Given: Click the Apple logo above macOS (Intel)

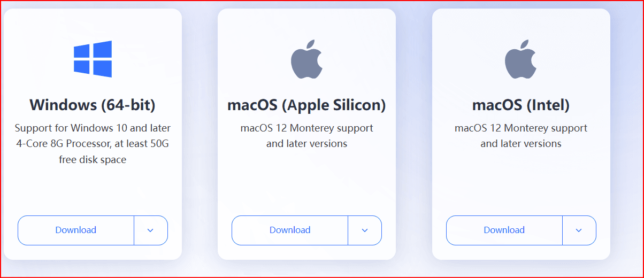Looking at the screenshot, I should 521,59.
